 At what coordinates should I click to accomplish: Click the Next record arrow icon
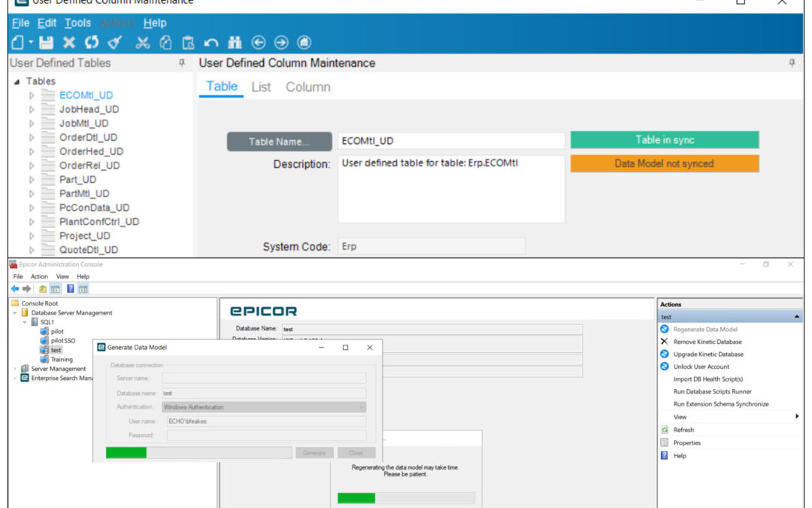point(281,42)
